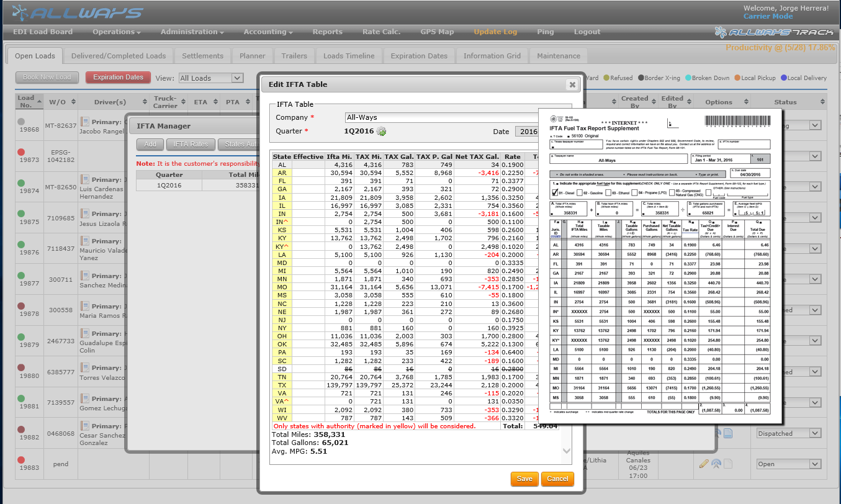Open driver notes icon for load 19876
The height and width of the screenshot is (504, 841).
[85, 241]
